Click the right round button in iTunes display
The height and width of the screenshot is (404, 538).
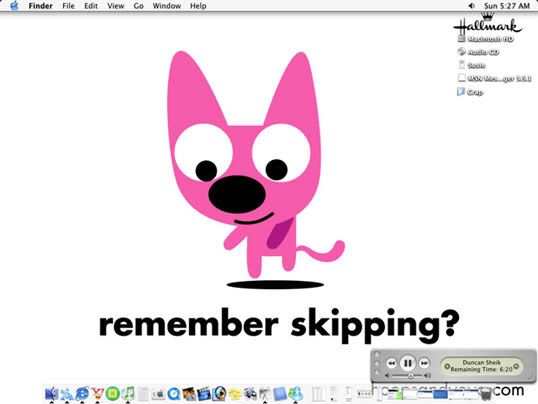(x=516, y=366)
